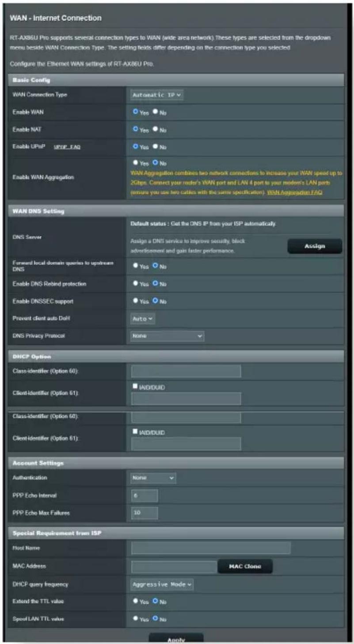Select Yes for Enable UPnP

(136, 146)
